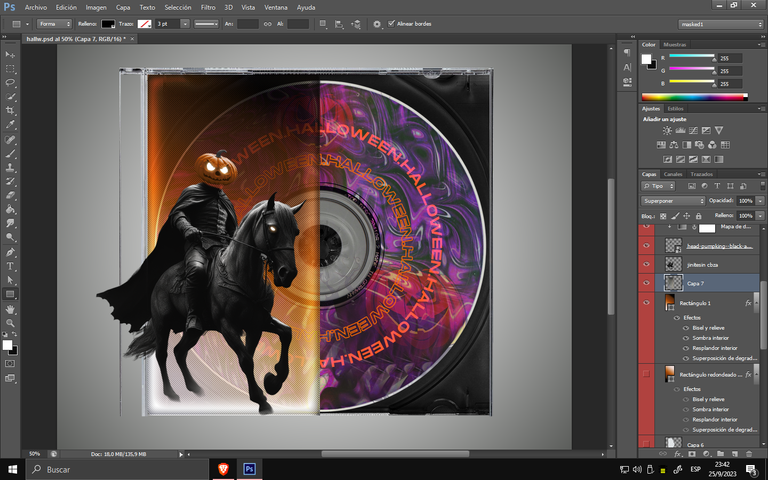The width and height of the screenshot is (768, 480).
Task: Click the Capa 7 layer thumbnail
Action: coord(673,283)
